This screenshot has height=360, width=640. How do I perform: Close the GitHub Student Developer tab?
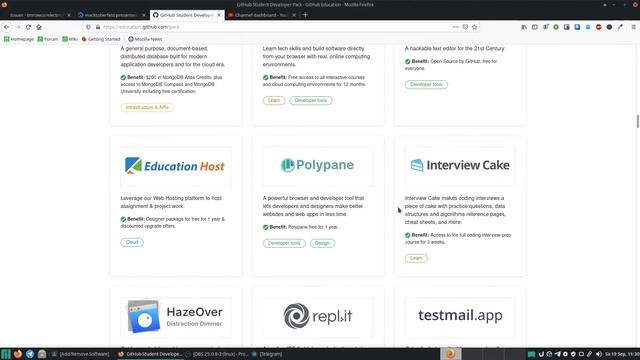coord(219,15)
